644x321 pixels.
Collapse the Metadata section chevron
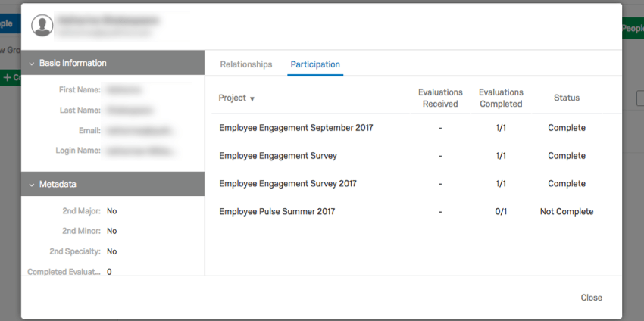click(32, 185)
